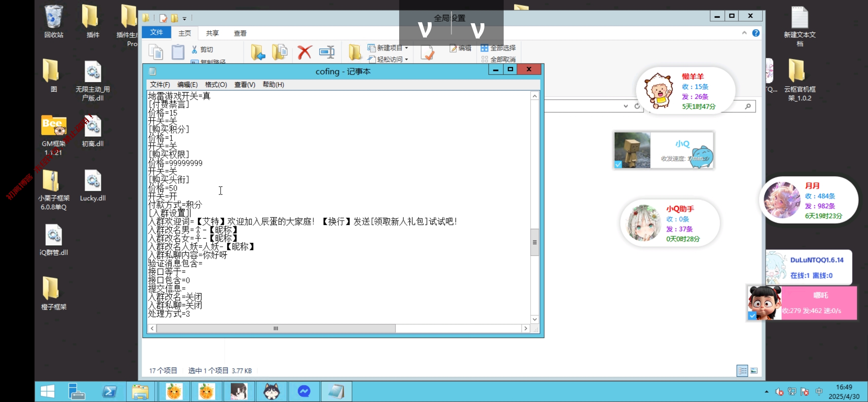Open the Explorer address bar history dropdown
Viewport: 868px width, 402px height.
[625, 106]
